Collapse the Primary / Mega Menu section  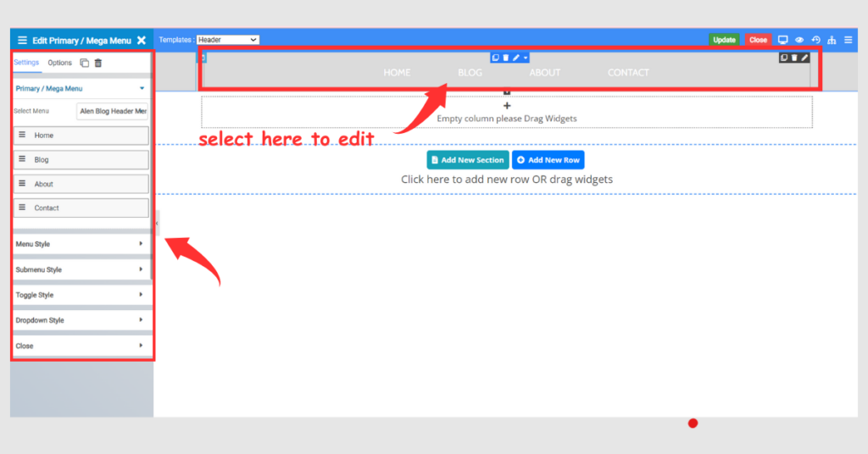click(x=81, y=88)
